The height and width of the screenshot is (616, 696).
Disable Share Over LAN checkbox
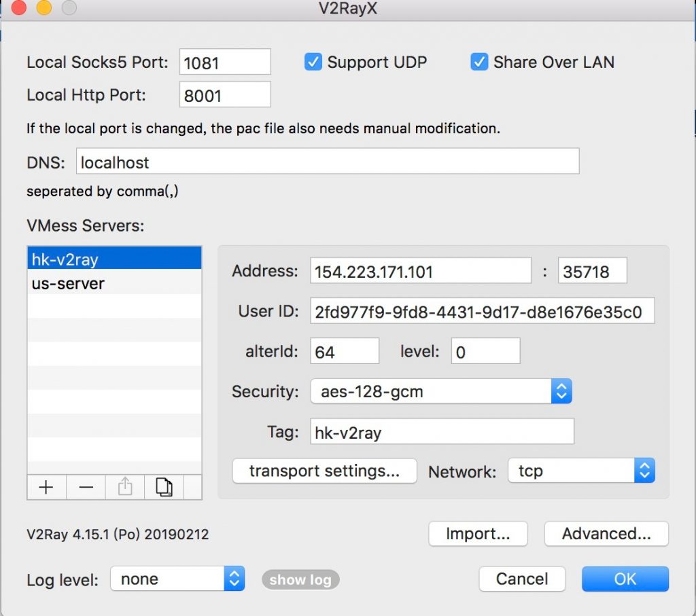click(479, 62)
